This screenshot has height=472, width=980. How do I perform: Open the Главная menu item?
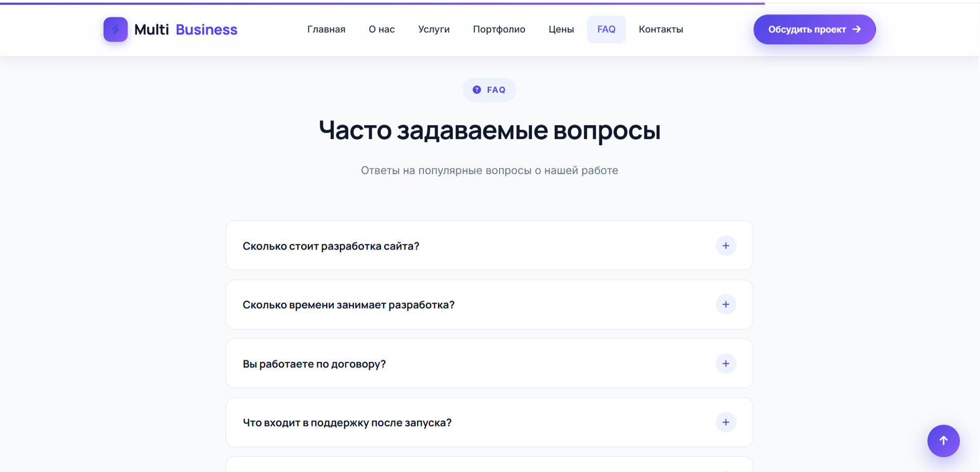[x=326, y=29]
